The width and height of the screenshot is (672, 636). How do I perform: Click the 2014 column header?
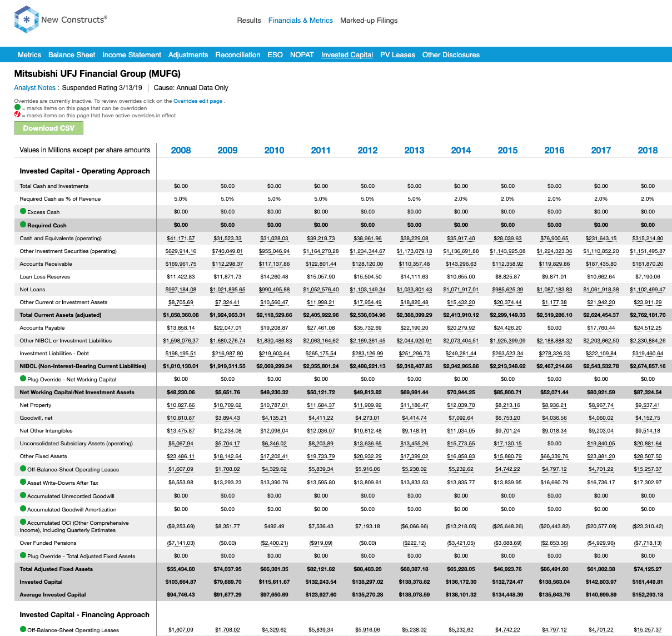(461, 150)
